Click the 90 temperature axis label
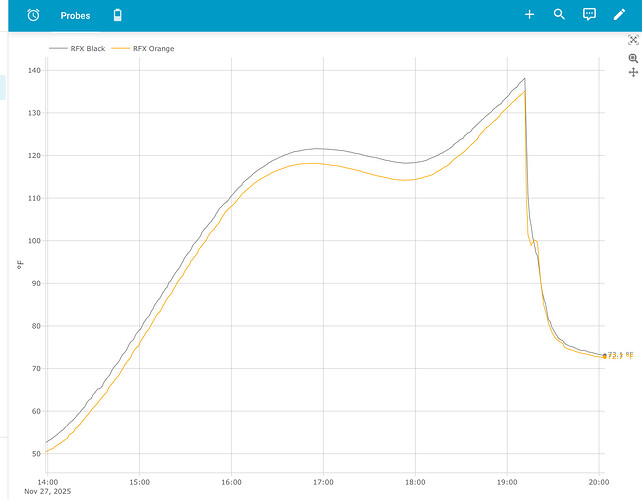Screen dimensions: 642x500 click(36, 283)
